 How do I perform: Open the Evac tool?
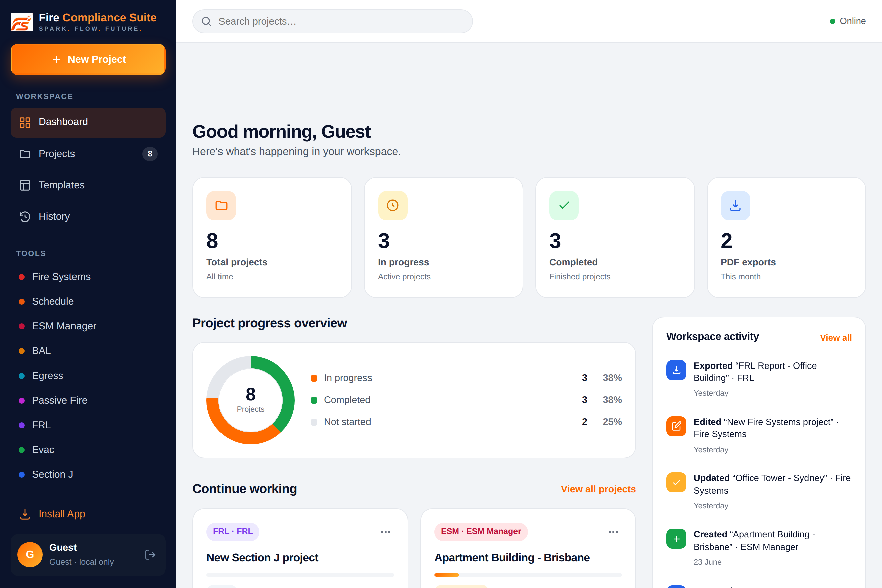click(88, 450)
